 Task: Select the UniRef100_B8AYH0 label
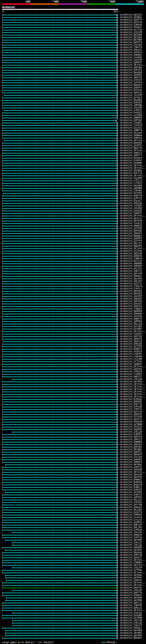[x=131, y=85]
